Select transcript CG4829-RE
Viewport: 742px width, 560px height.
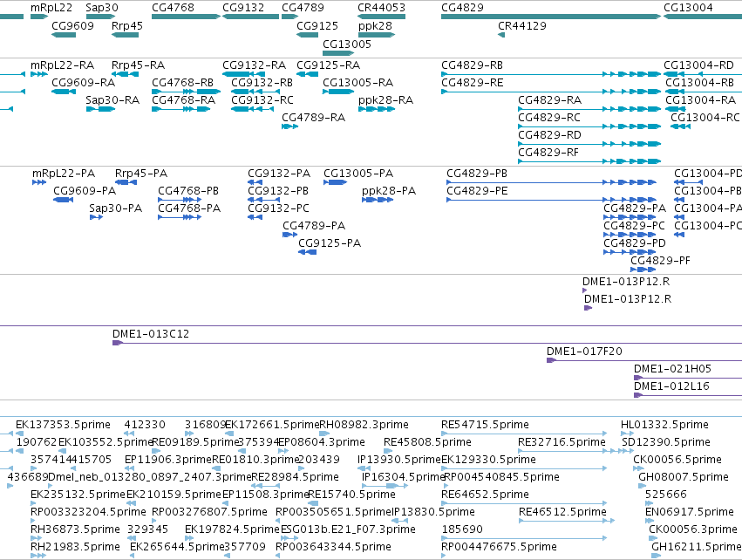point(473,83)
